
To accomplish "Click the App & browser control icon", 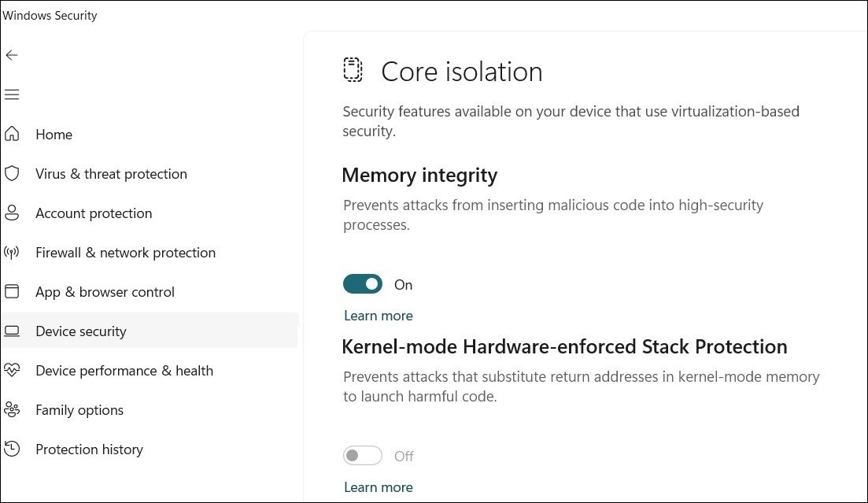I will 12,291.
